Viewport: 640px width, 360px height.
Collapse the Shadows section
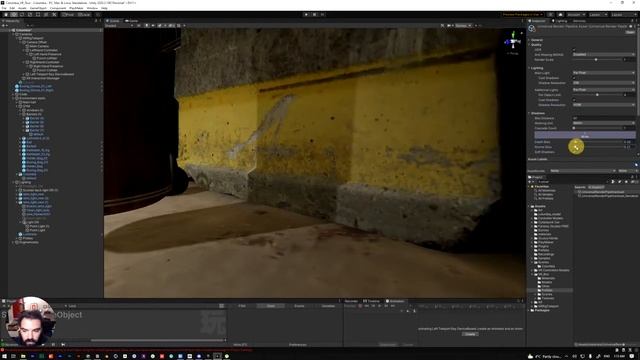click(537, 113)
